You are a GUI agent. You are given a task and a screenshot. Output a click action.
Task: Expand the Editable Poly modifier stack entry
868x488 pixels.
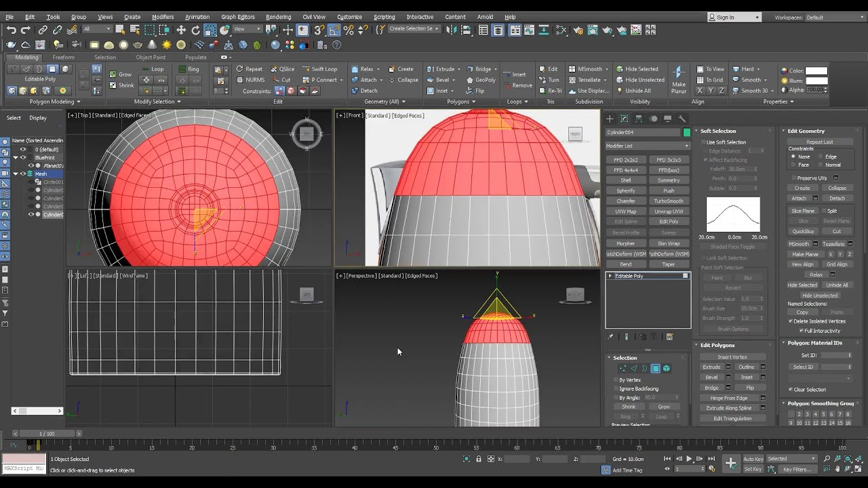(x=610, y=276)
